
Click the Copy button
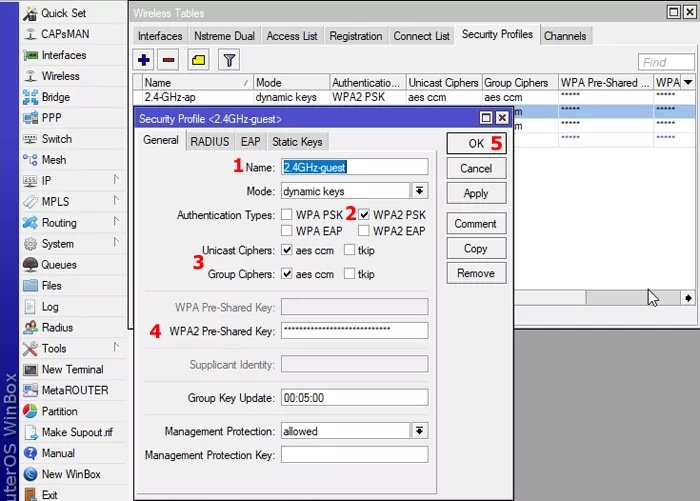click(x=476, y=248)
